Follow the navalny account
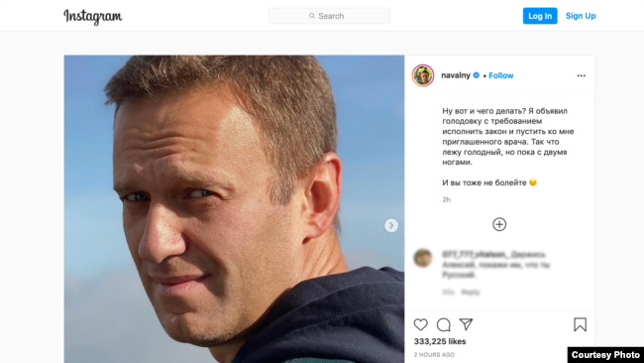This screenshot has height=363, width=644. point(501,75)
